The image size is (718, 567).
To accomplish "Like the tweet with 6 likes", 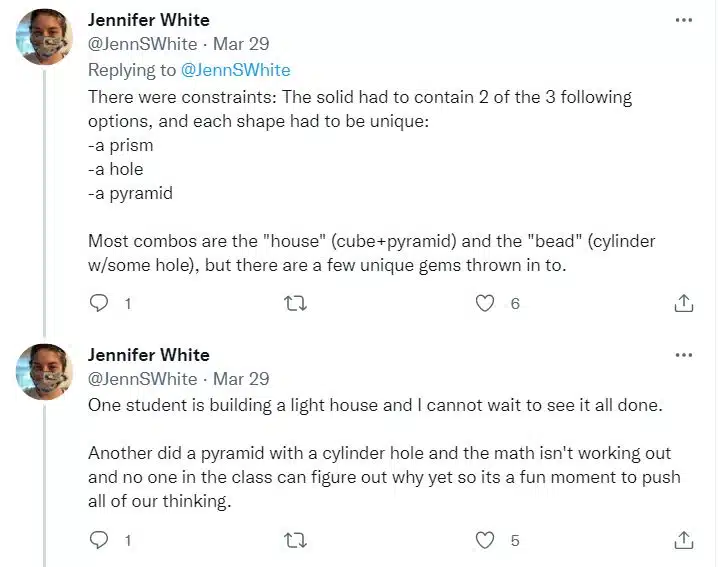I will click(485, 303).
